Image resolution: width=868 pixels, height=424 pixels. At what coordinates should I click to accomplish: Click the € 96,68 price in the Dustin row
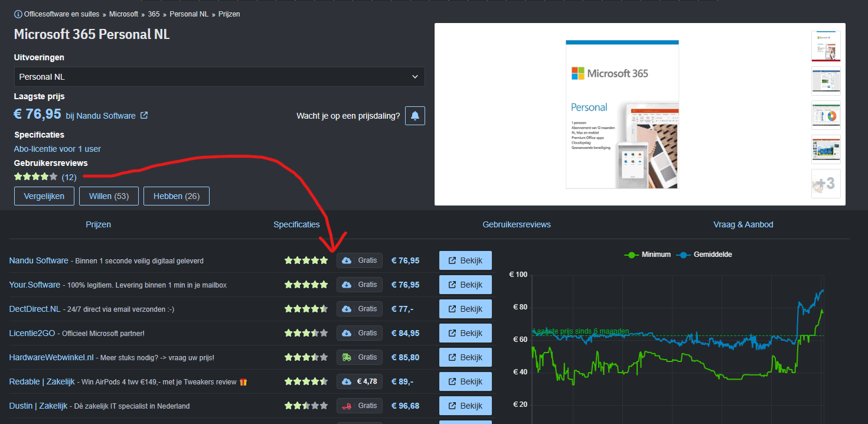(406, 406)
